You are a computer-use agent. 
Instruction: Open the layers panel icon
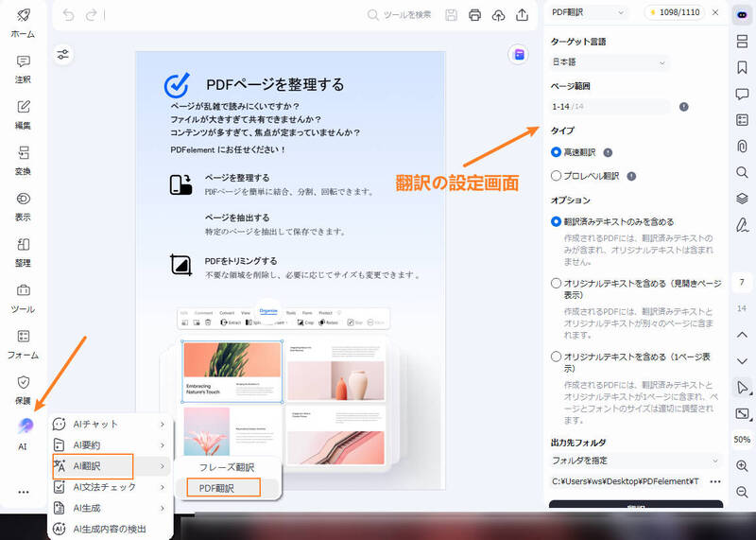click(x=742, y=199)
